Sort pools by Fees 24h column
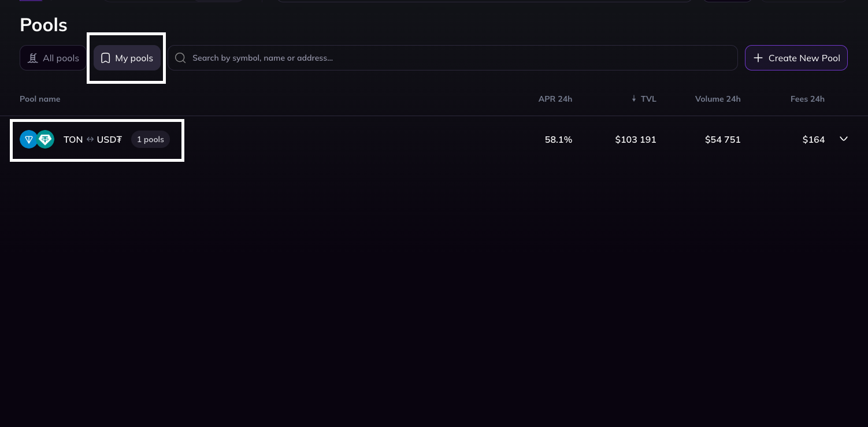 807,99
